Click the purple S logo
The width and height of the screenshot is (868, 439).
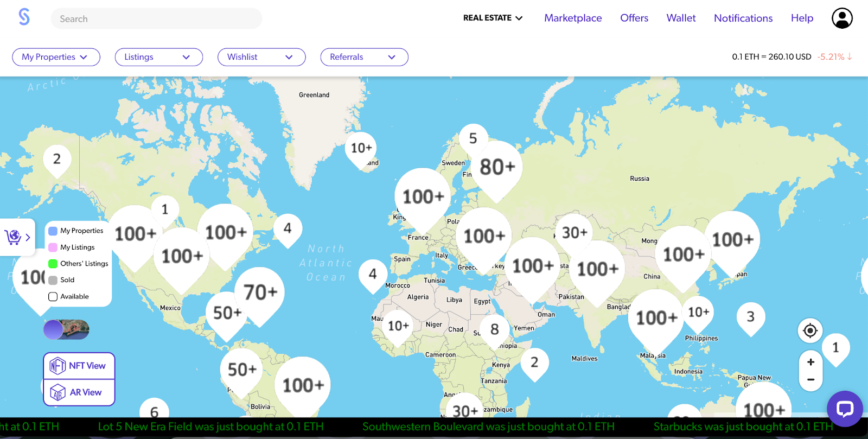[x=24, y=17]
